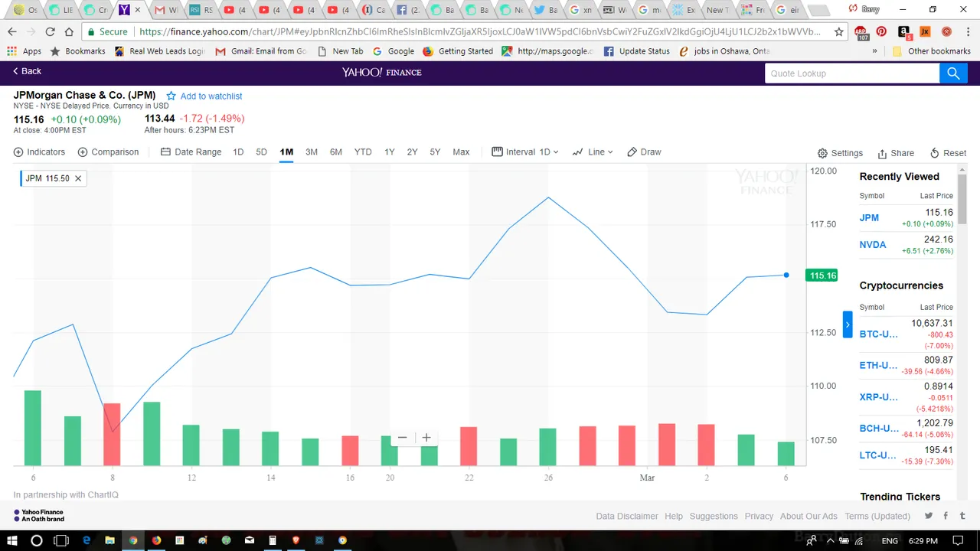This screenshot has width=980, height=551.
Task: Add JPM to watchlist star
Action: pos(171,96)
